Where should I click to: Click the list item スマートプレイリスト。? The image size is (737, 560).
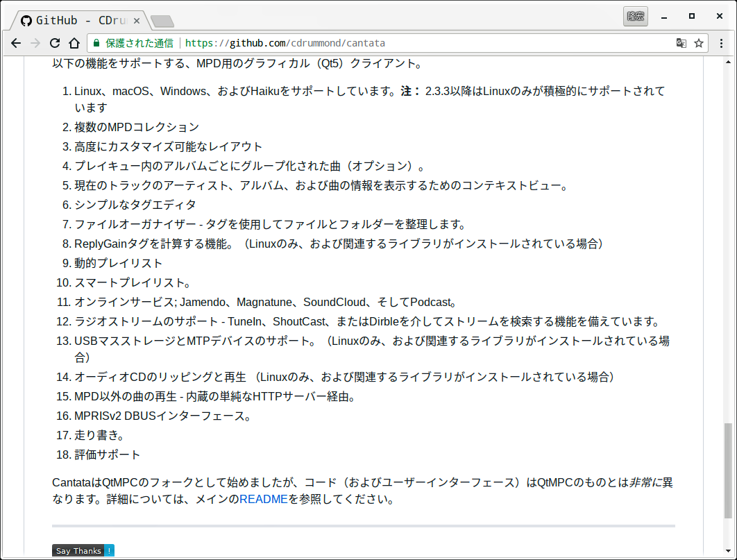click(133, 283)
